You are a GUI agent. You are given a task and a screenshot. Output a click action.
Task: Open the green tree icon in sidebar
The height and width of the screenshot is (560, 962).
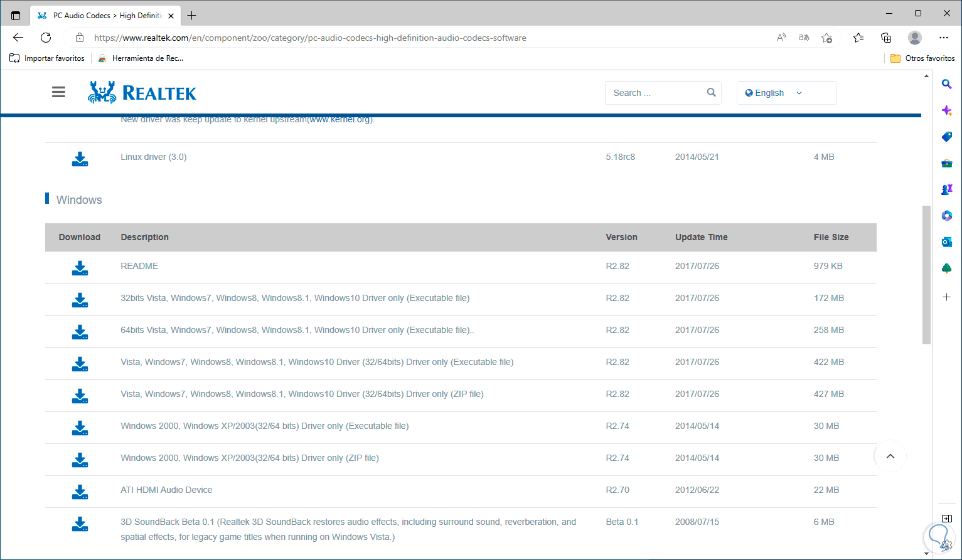coord(947,268)
